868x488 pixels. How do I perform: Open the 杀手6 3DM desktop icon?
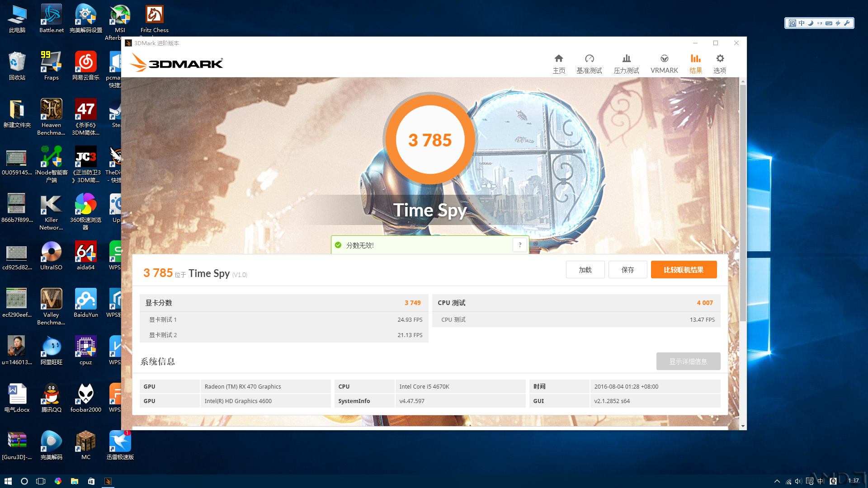(x=86, y=117)
